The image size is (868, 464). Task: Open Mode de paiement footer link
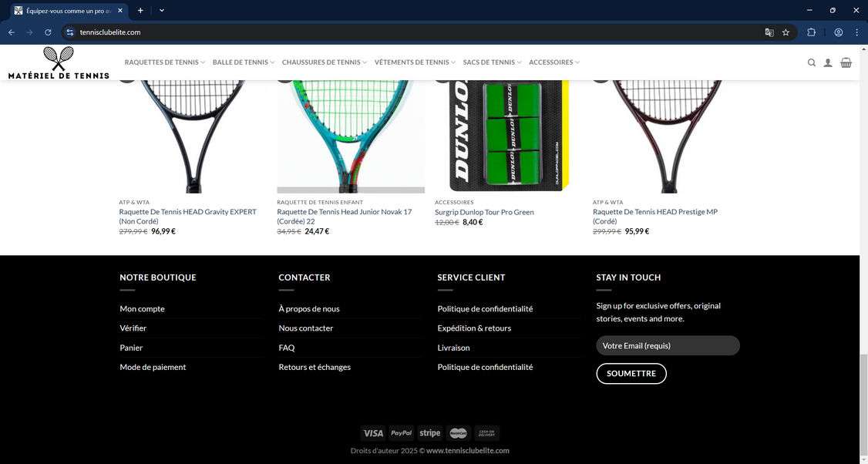(x=153, y=367)
